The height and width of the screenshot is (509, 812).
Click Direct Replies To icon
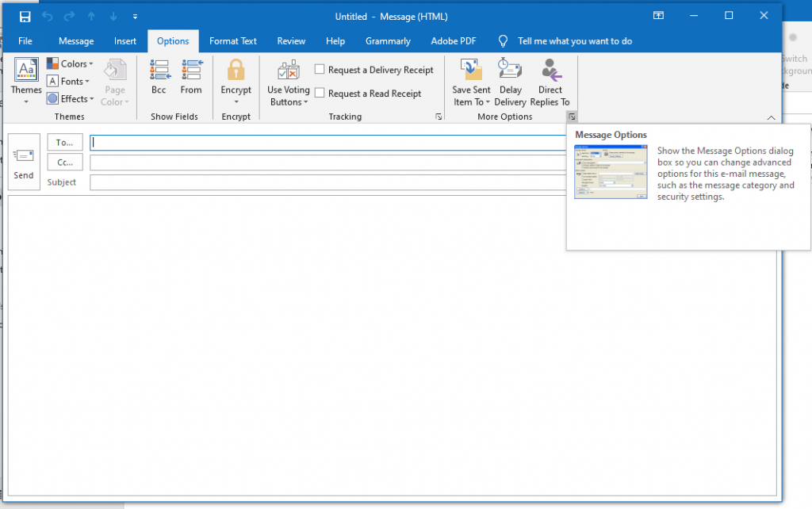pos(550,70)
